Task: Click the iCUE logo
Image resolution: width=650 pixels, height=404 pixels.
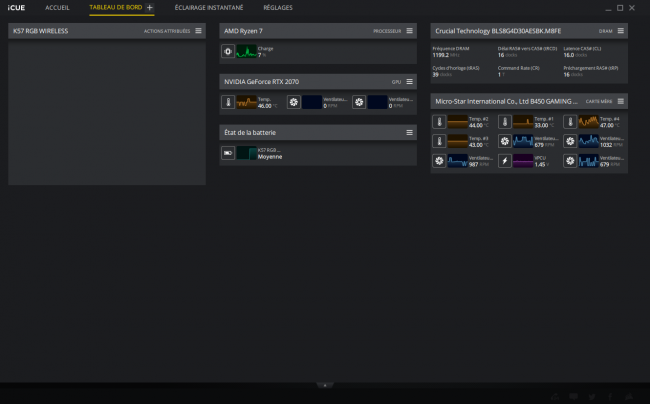Action: coord(16,7)
